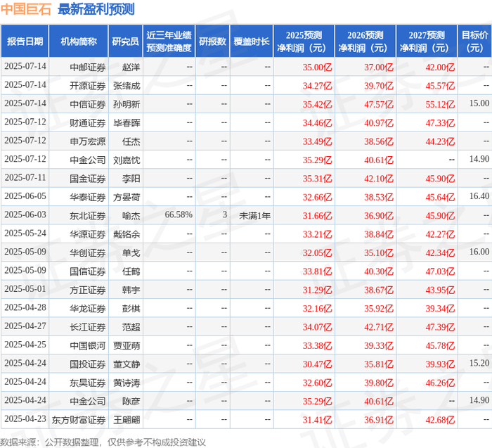The image size is (492, 448).
Task: Click the 2025-05-01 report date
Action: click(x=25, y=289)
